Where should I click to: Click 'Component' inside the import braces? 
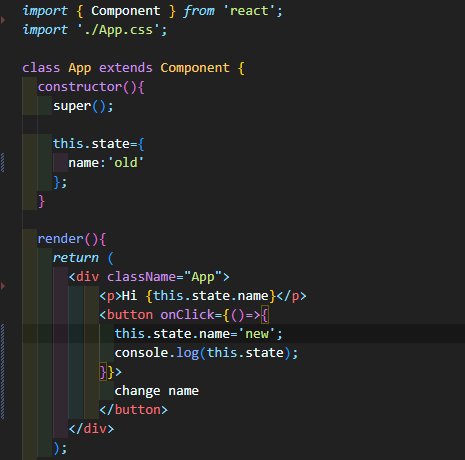pyautogui.click(x=126, y=11)
